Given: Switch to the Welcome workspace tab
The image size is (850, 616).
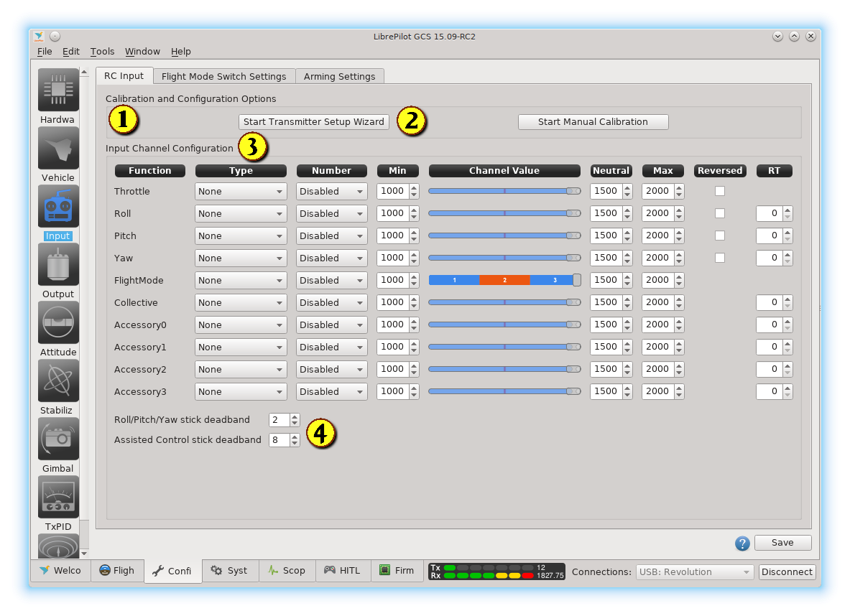Looking at the screenshot, I should (x=60, y=571).
